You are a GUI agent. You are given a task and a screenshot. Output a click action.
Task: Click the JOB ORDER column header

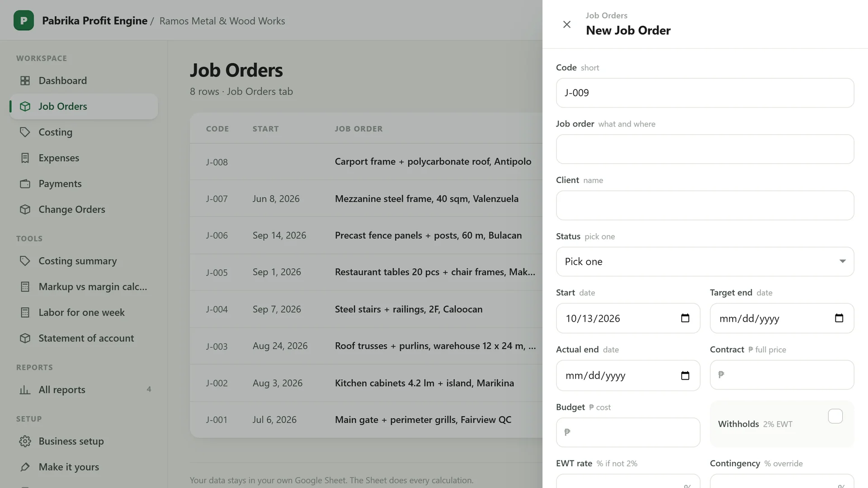359,129
